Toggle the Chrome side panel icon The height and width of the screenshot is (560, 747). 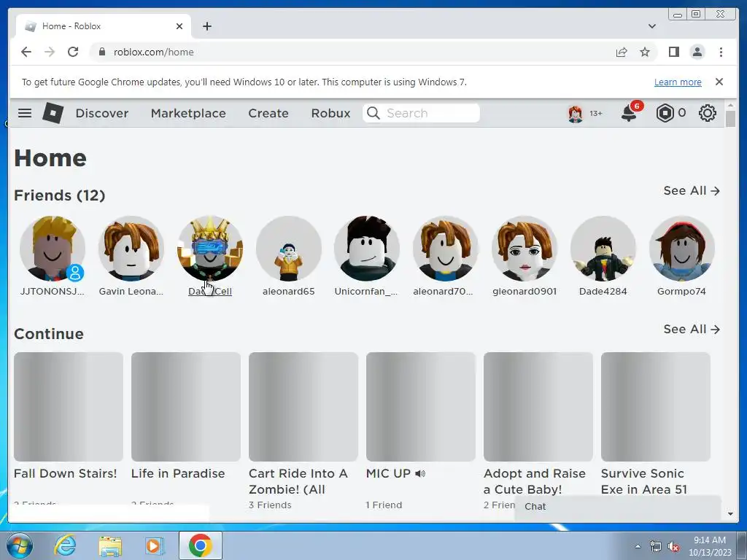click(x=673, y=52)
